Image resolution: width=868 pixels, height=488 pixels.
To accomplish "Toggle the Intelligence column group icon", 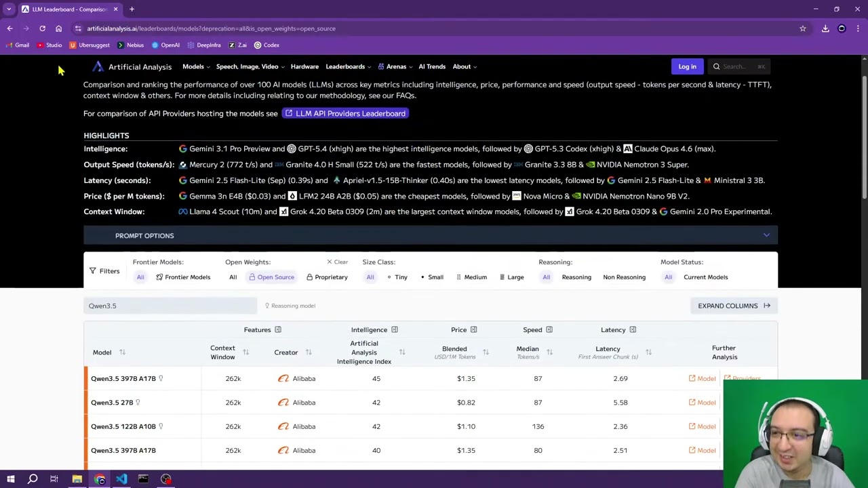I will click(394, 330).
